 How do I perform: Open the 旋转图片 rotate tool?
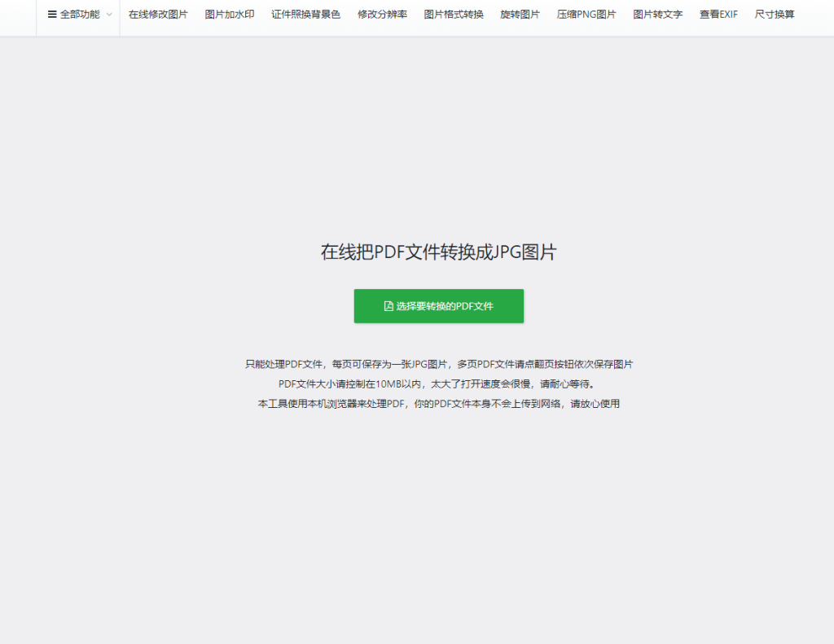tap(520, 14)
